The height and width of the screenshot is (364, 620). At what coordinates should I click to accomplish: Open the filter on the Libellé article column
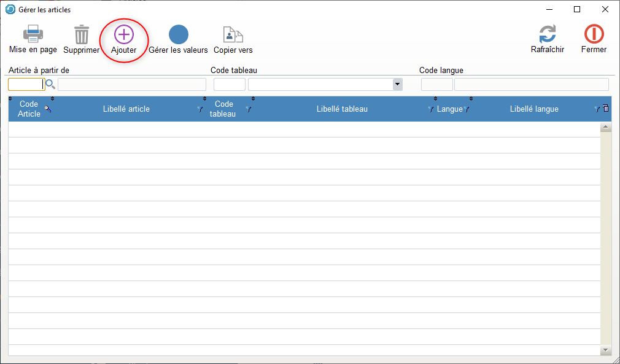tap(200, 109)
